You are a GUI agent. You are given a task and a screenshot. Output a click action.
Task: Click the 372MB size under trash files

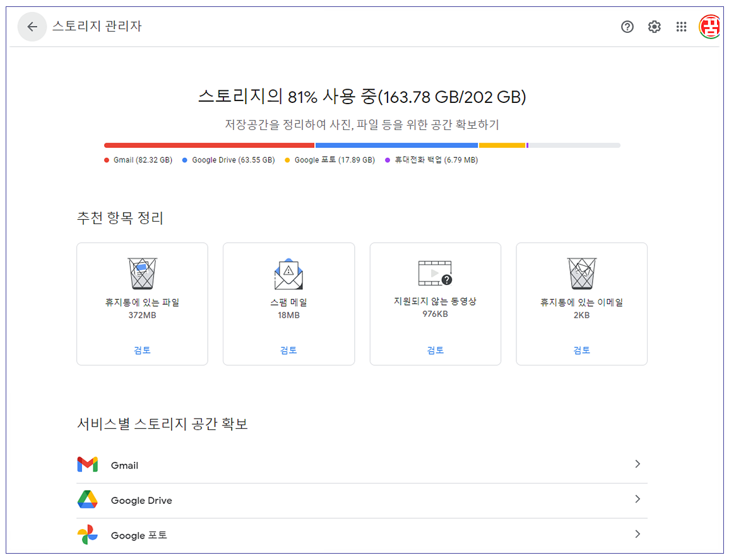click(142, 315)
